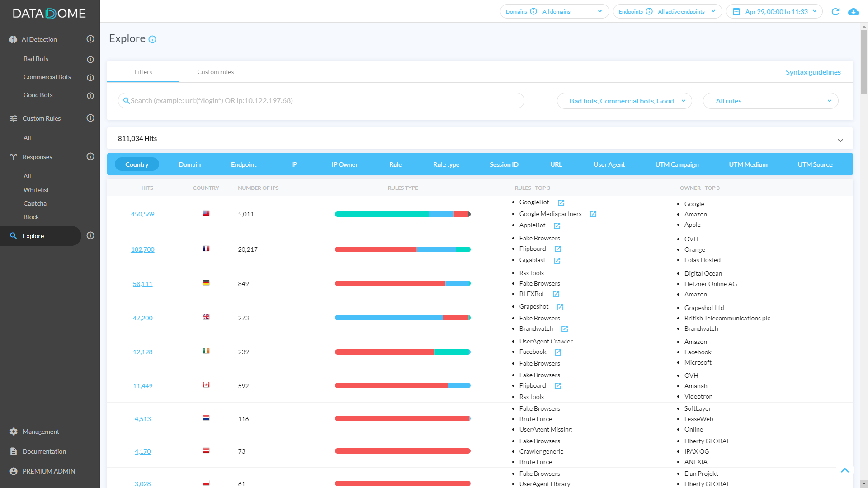
Task: Open Captcha under Responses
Action: point(35,203)
